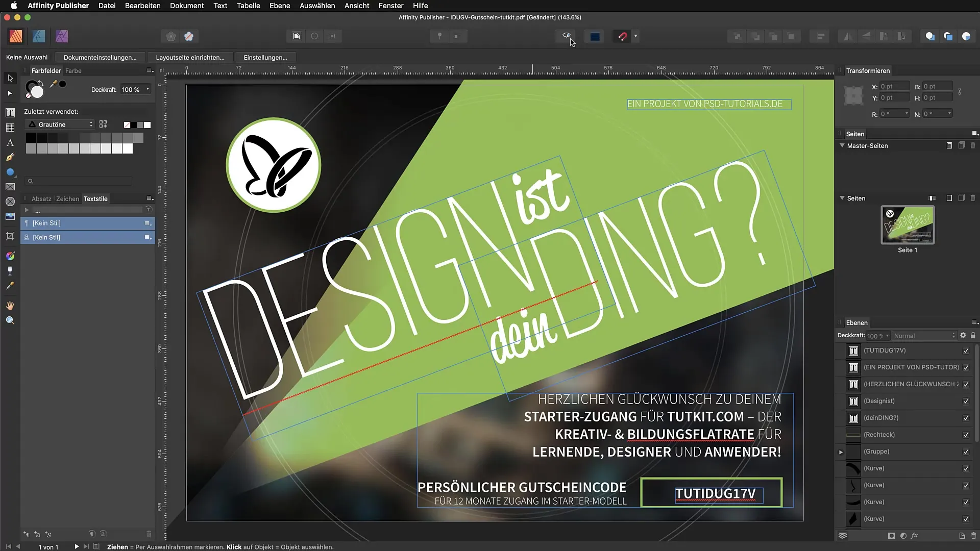980x551 pixels.
Task: Toggle the baseline grid toolbar icon
Action: pyautogui.click(x=595, y=36)
